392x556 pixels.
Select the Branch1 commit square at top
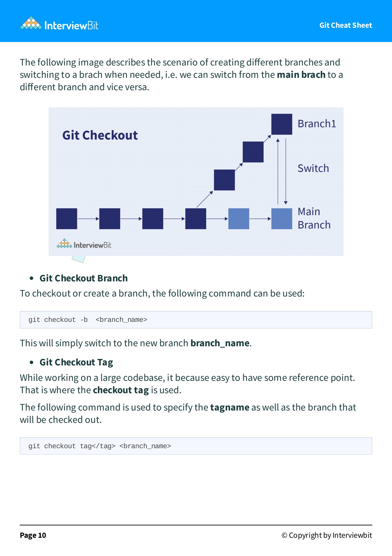(281, 124)
